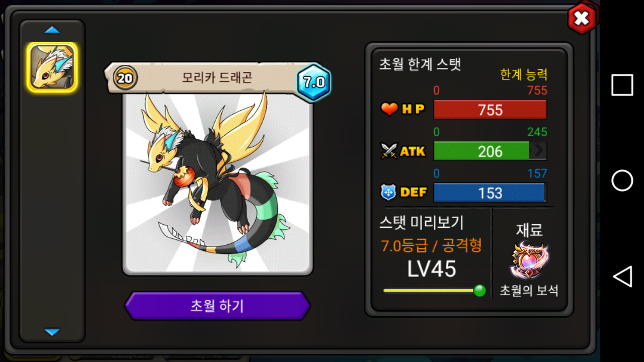Tap the Android back triangle button
Image resolution: width=644 pixels, height=362 pixels.
tap(622, 277)
